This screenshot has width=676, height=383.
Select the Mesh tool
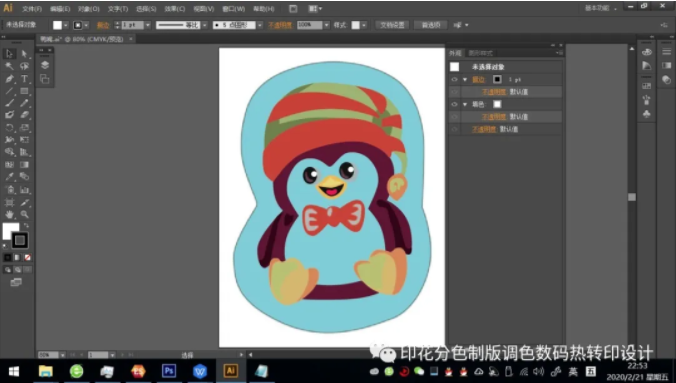(9, 164)
